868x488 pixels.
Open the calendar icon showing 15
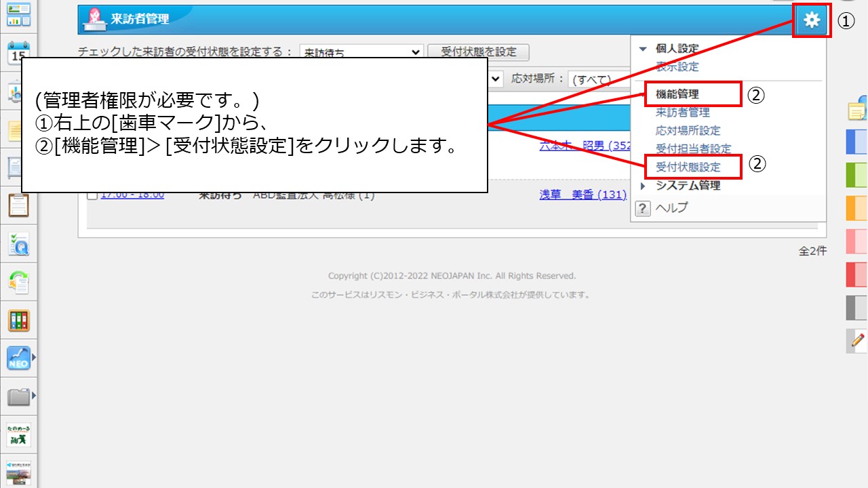18,53
